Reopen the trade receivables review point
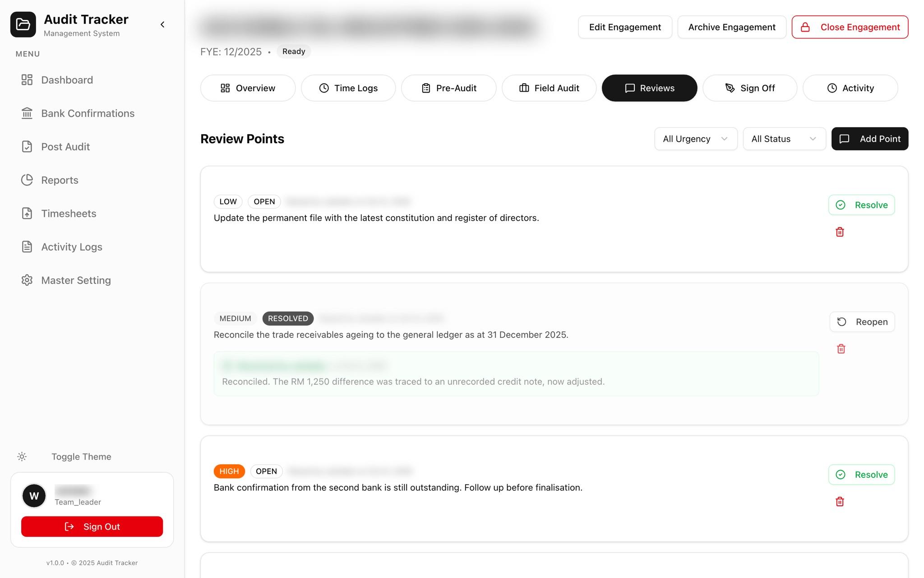Image resolution: width=924 pixels, height=578 pixels. (862, 322)
